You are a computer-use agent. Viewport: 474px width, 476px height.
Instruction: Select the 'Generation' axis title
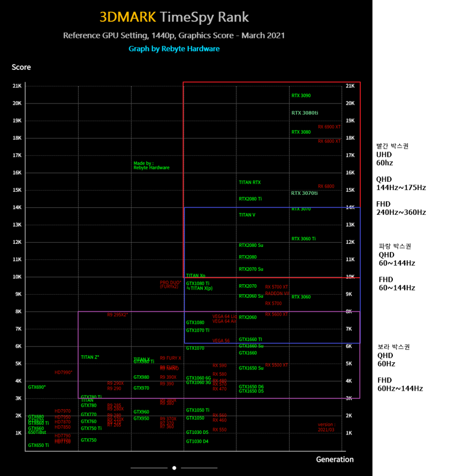point(335,459)
